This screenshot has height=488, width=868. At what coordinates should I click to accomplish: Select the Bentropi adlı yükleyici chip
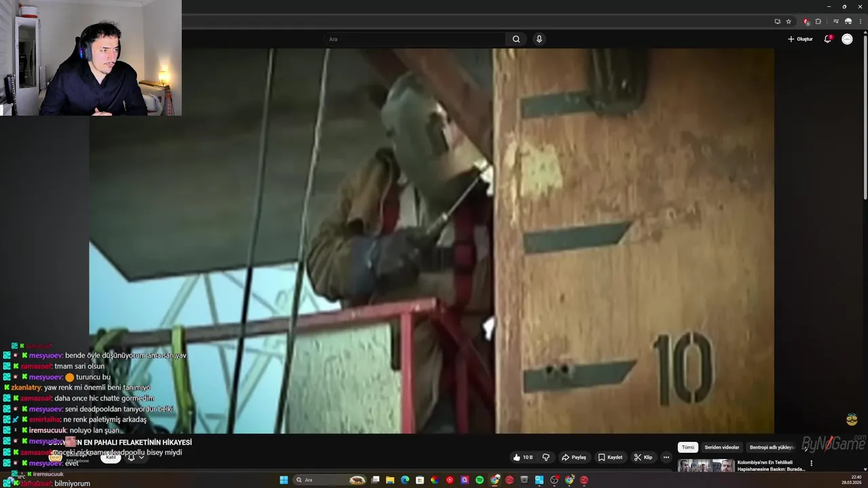pyautogui.click(x=772, y=447)
